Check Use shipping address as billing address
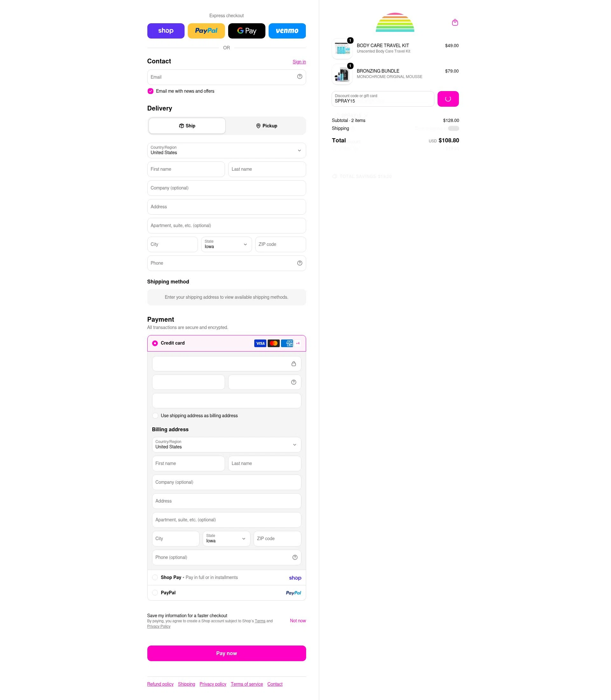611x700 pixels. (x=155, y=416)
